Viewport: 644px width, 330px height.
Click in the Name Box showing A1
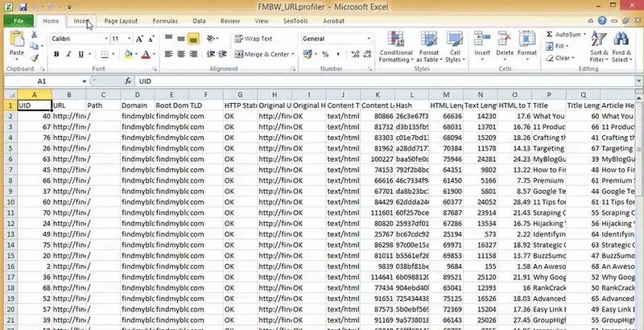43,81
